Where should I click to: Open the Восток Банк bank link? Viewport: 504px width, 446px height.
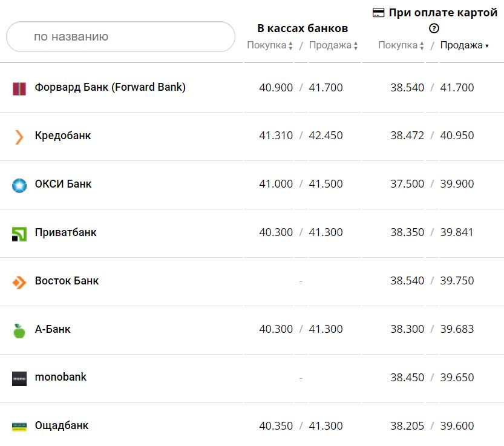(x=67, y=281)
